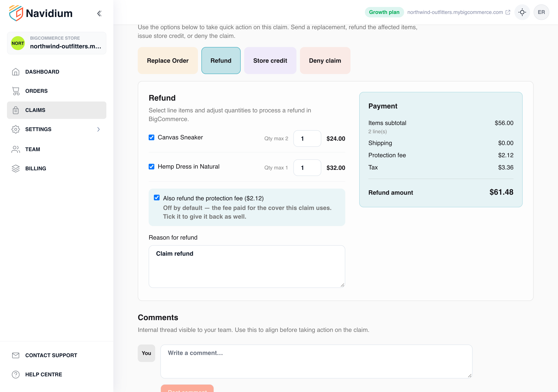Click the Growth plan badge
The height and width of the screenshot is (392, 558).
pos(384,12)
